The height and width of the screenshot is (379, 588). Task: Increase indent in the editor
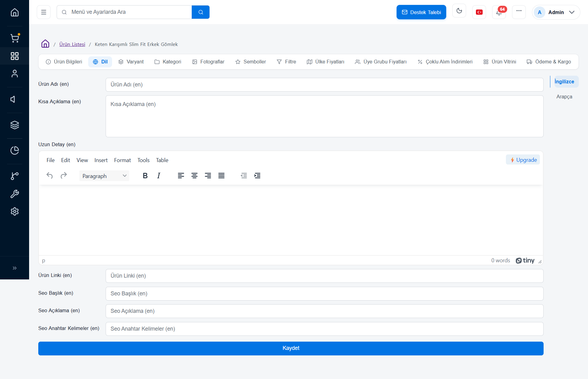pyautogui.click(x=257, y=176)
